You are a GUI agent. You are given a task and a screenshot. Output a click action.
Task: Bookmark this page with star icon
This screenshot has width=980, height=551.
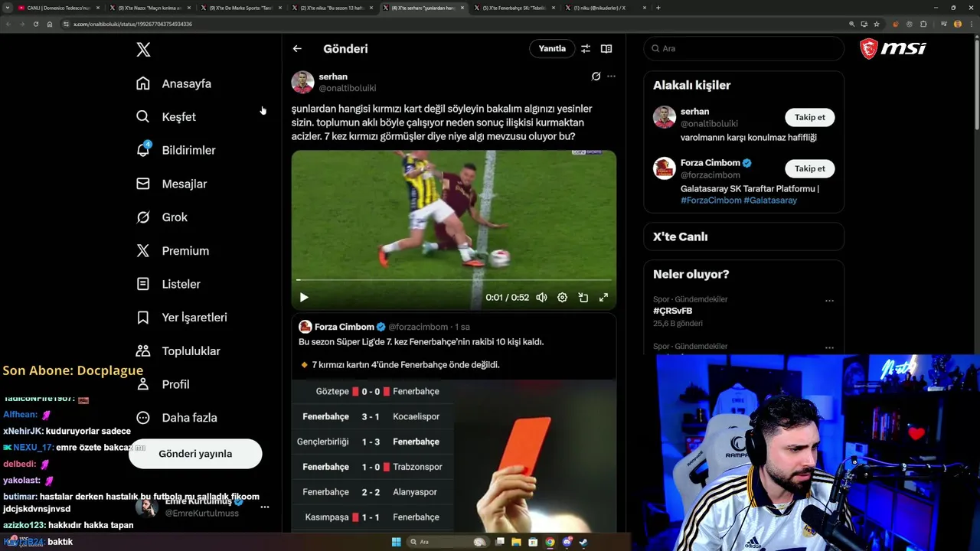(877, 24)
